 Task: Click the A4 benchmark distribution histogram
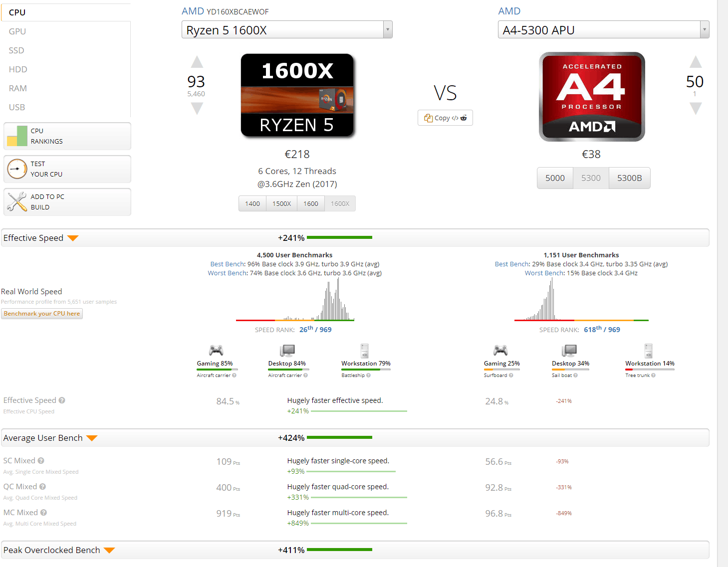click(x=581, y=299)
